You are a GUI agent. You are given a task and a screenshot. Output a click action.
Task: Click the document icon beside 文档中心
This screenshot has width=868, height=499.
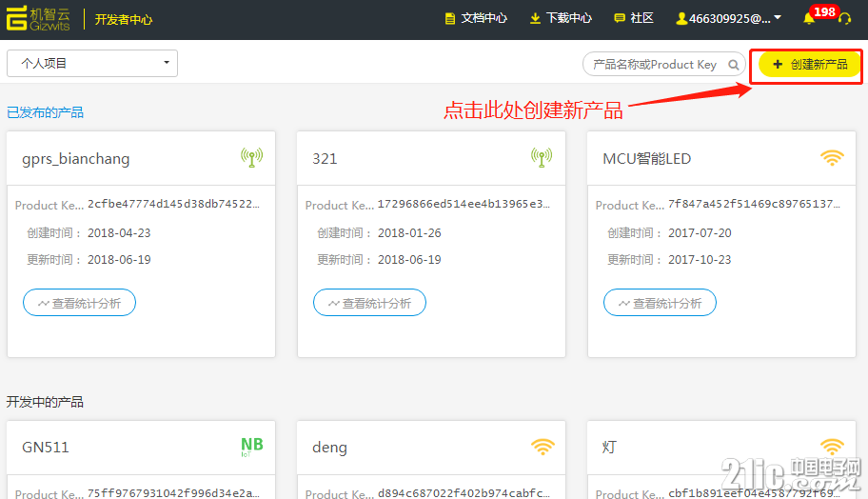tap(450, 19)
